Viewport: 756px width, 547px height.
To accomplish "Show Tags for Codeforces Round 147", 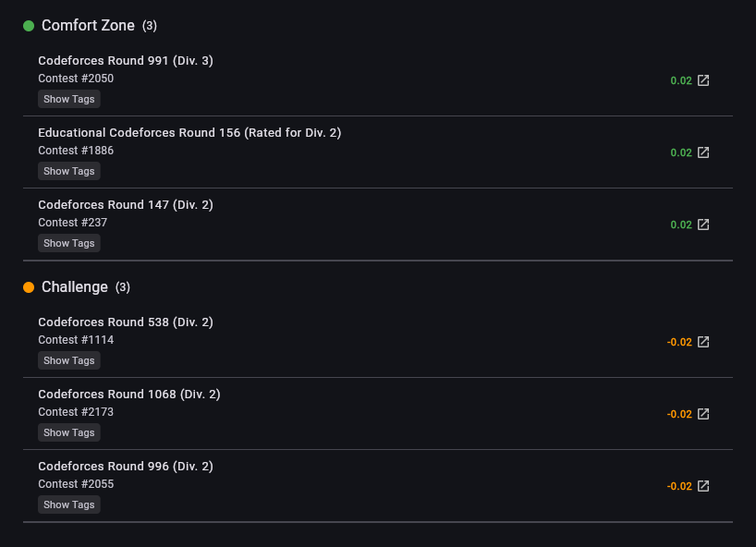I will point(69,243).
